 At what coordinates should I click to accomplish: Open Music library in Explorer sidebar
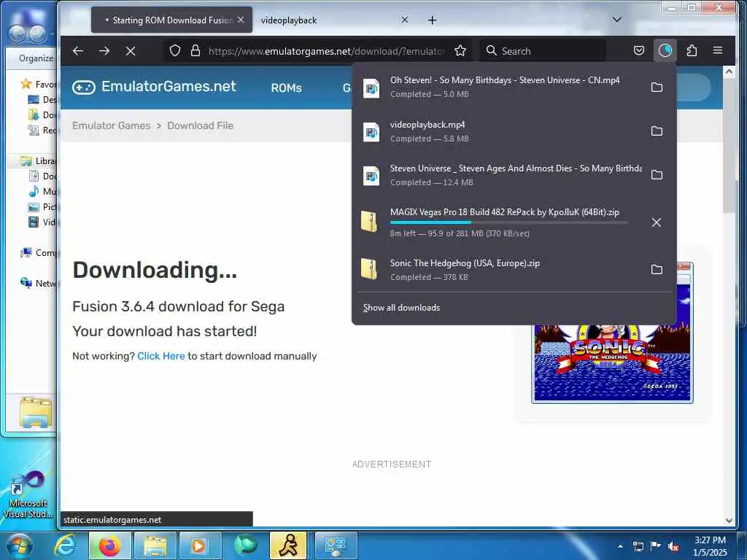[x=42, y=192]
